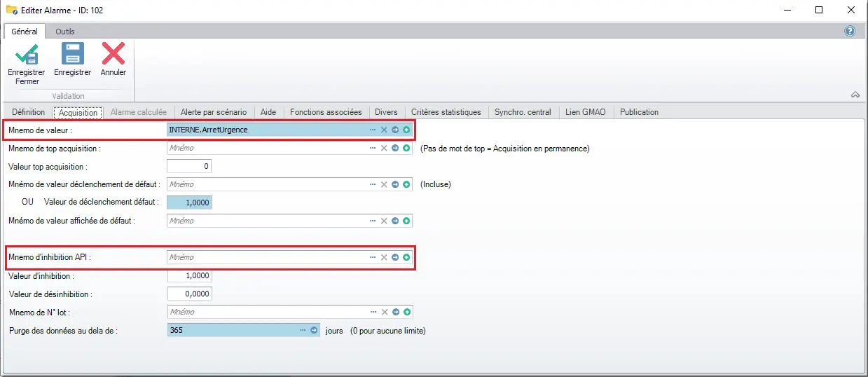Edit the Valeur de désinhibition field
The image size is (868, 377).
(x=190, y=294)
